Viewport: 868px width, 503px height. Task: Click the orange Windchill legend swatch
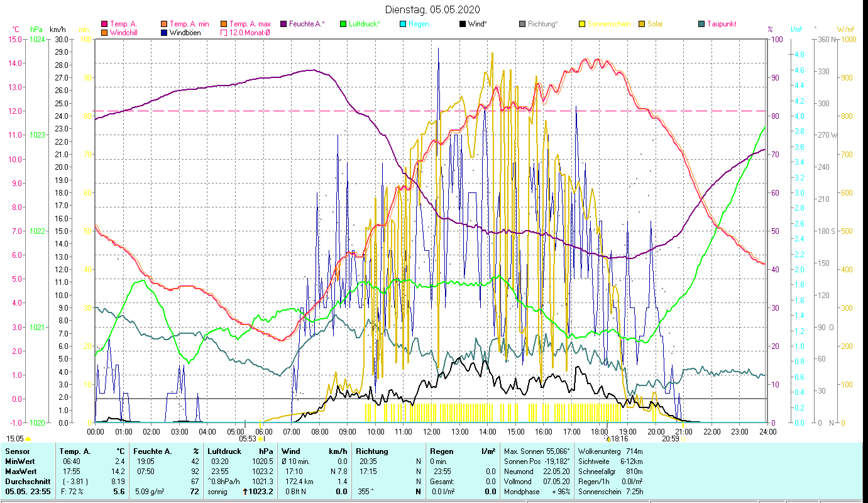click(x=104, y=33)
